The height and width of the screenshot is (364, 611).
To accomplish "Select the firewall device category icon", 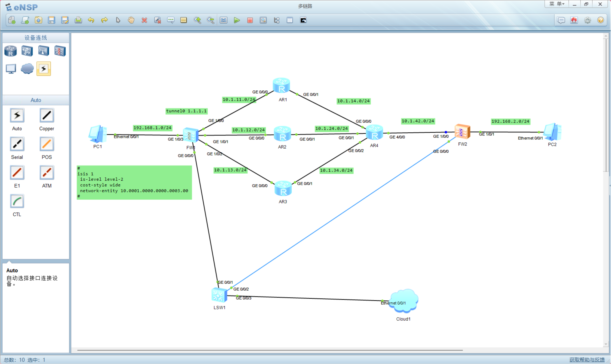I will coord(60,51).
